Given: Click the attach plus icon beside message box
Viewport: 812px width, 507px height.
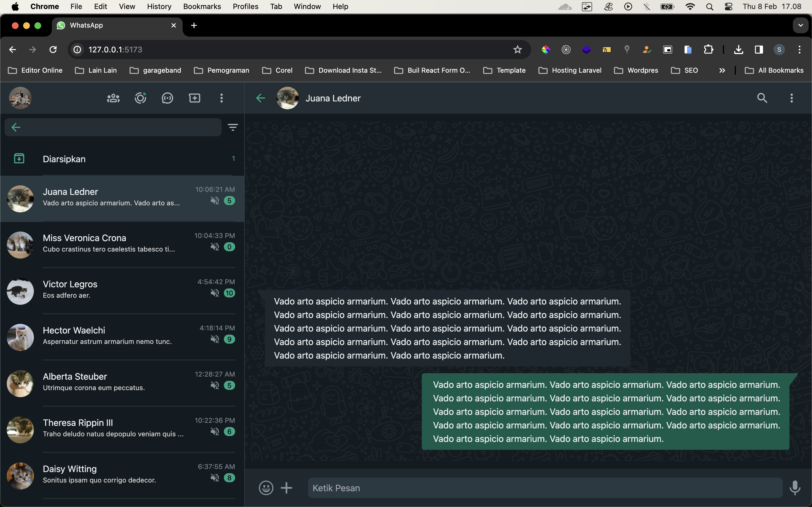Looking at the screenshot, I should pyautogui.click(x=286, y=488).
